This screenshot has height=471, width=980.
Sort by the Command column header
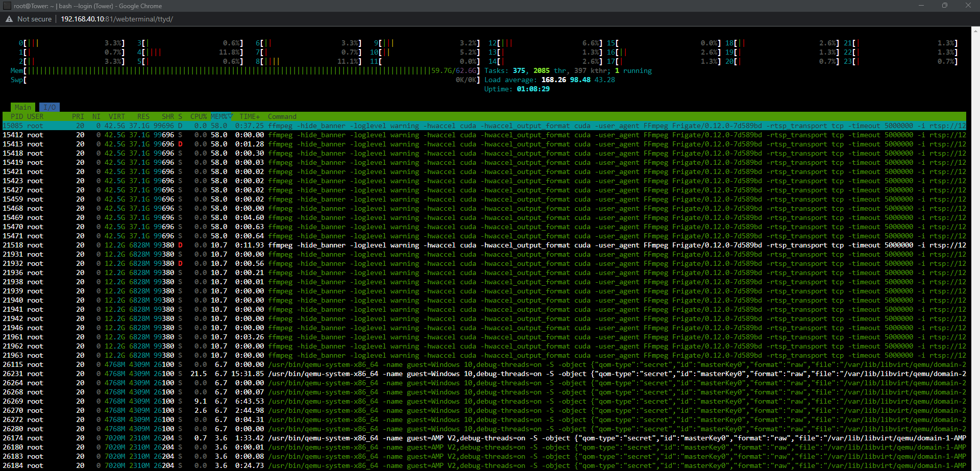tap(281, 116)
